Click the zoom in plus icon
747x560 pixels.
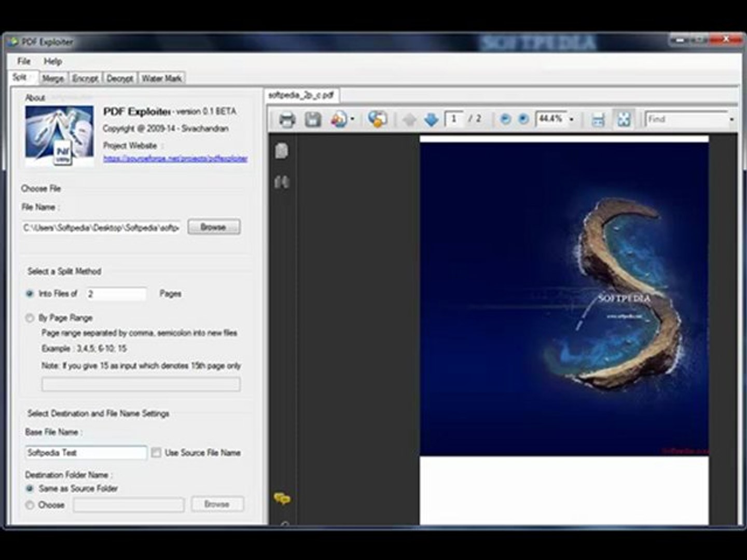523,119
